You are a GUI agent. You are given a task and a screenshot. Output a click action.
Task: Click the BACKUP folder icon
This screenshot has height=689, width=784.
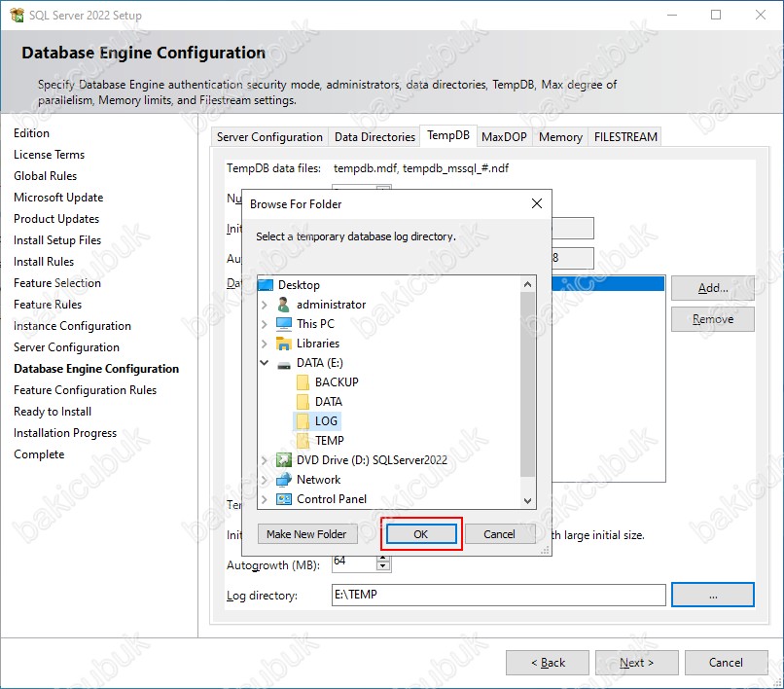click(303, 382)
